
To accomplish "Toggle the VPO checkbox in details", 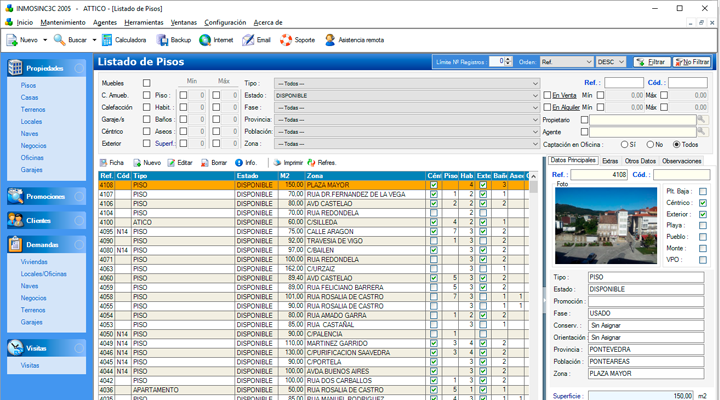I will 703,260.
